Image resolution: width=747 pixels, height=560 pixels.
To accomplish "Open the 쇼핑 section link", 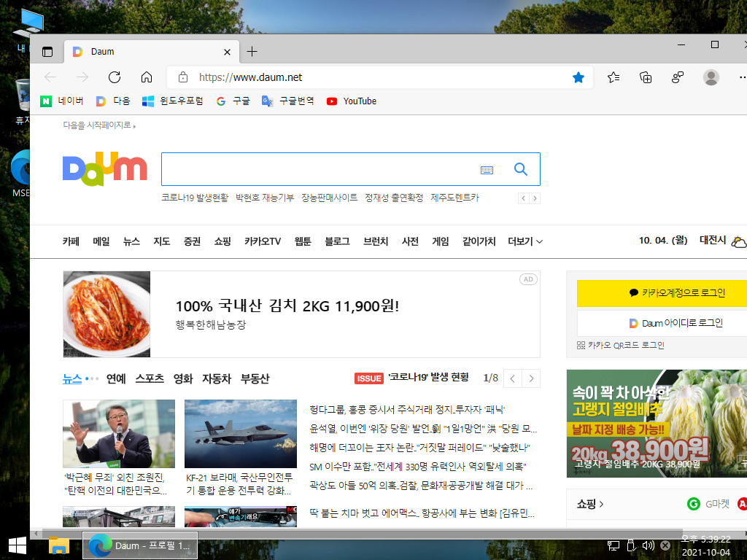I will [589, 504].
